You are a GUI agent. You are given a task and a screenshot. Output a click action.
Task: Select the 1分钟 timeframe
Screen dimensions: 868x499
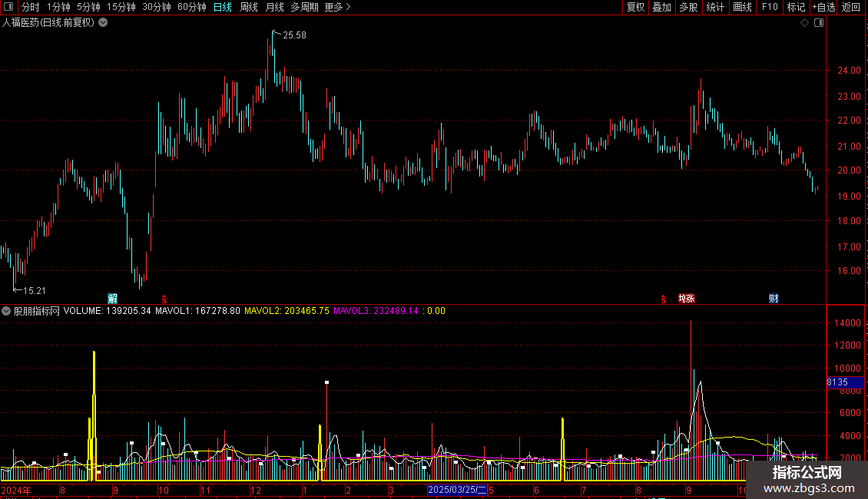pos(58,7)
